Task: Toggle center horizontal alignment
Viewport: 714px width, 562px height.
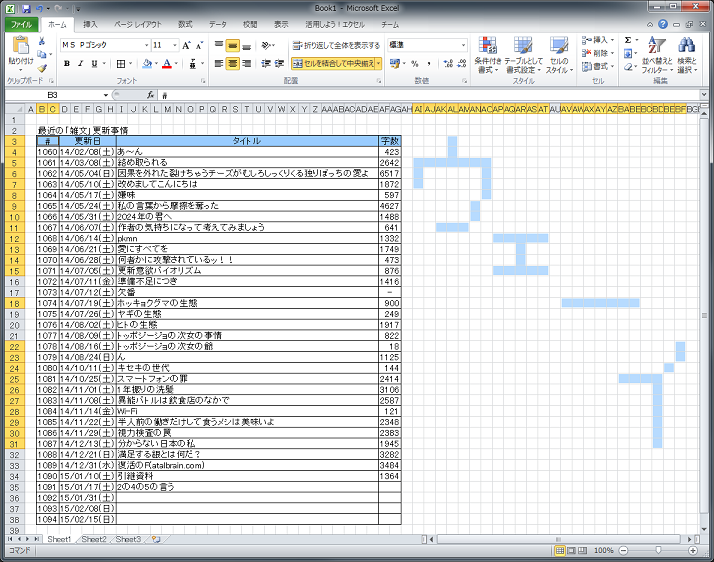Action: point(233,63)
